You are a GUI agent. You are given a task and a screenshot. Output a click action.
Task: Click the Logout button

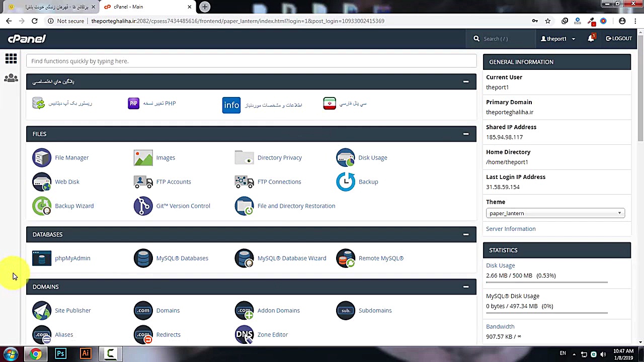coord(619,39)
